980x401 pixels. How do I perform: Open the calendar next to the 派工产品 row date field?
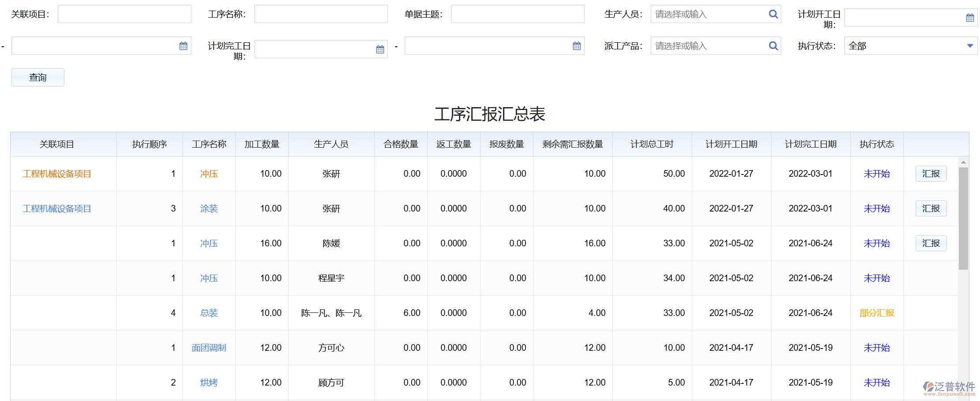pyautogui.click(x=575, y=45)
